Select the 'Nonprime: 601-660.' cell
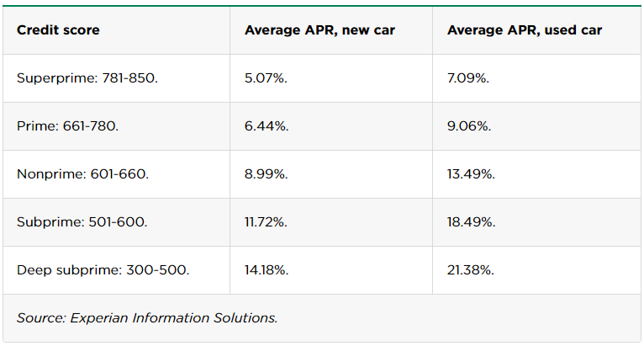The height and width of the screenshot is (346, 644). tap(82, 174)
